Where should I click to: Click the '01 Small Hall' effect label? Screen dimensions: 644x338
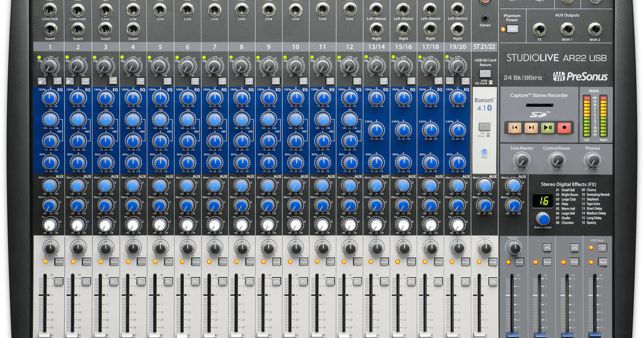tap(565, 190)
